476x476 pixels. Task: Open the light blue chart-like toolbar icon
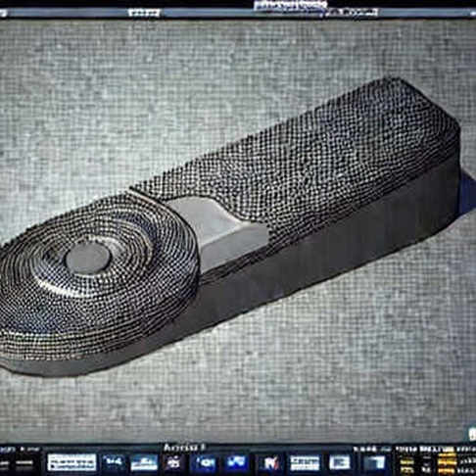pos(144,462)
